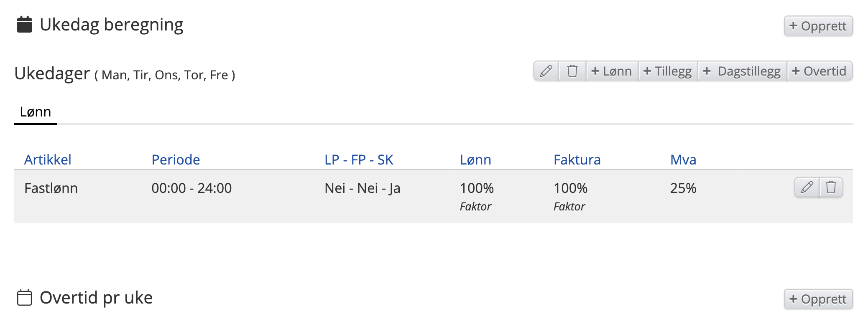This screenshot has width=868, height=324.
Task: Click the Lønn column header
Action: pos(475,159)
